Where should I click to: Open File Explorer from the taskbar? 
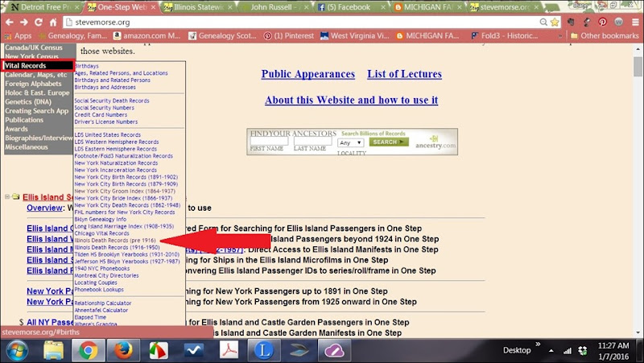pos(53,351)
